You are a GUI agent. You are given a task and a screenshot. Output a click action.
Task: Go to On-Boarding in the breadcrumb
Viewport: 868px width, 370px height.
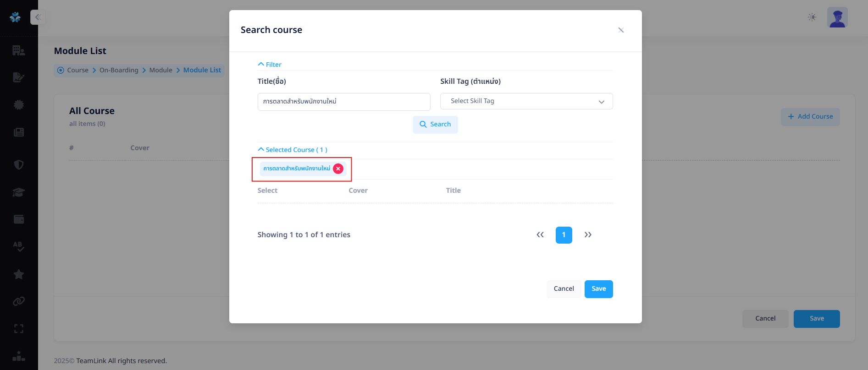point(119,70)
